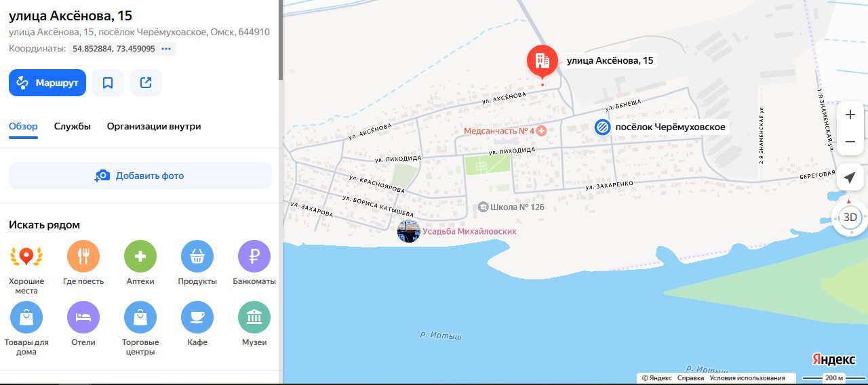Switch to the Обзор tab
The height and width of the screenshot is (385, 868).
click(23, 126)
